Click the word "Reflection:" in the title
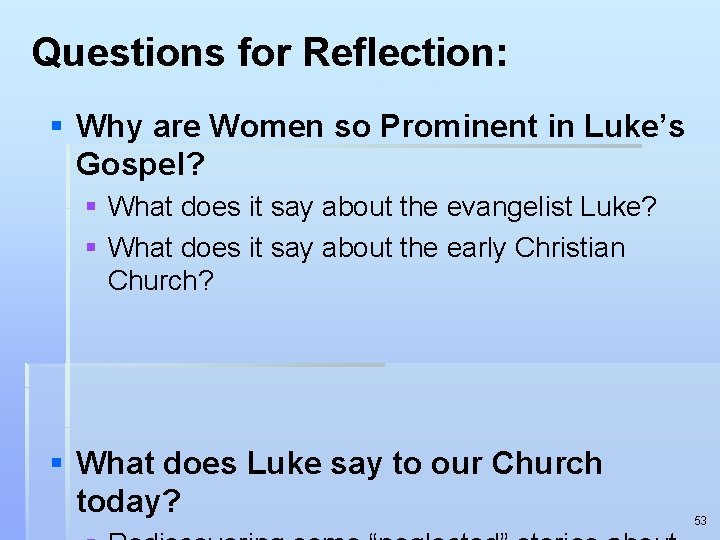Screen dimensions: 720x540 coord(405,52)
